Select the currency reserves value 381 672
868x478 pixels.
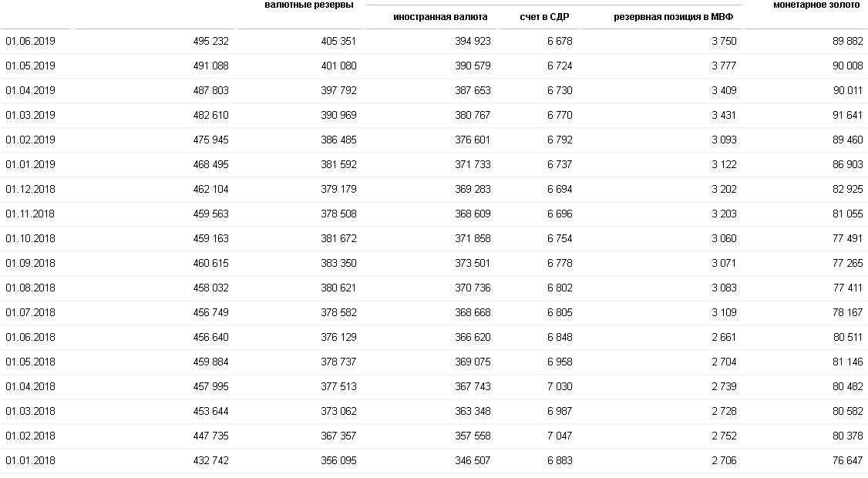click(338, 239)
